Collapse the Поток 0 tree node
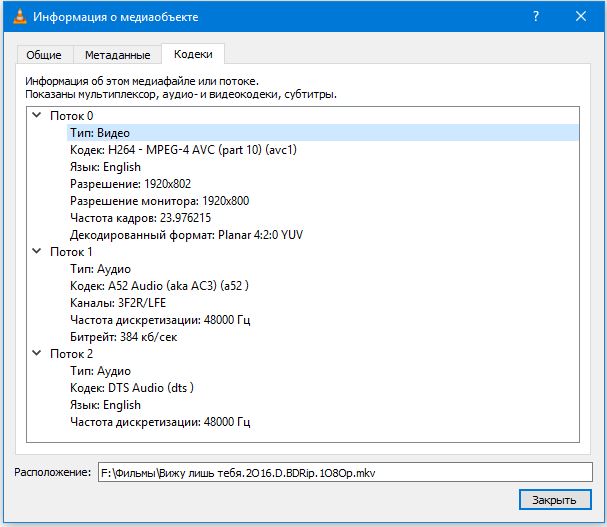Viewport: 607px width, 527px height. coord(37,115)
